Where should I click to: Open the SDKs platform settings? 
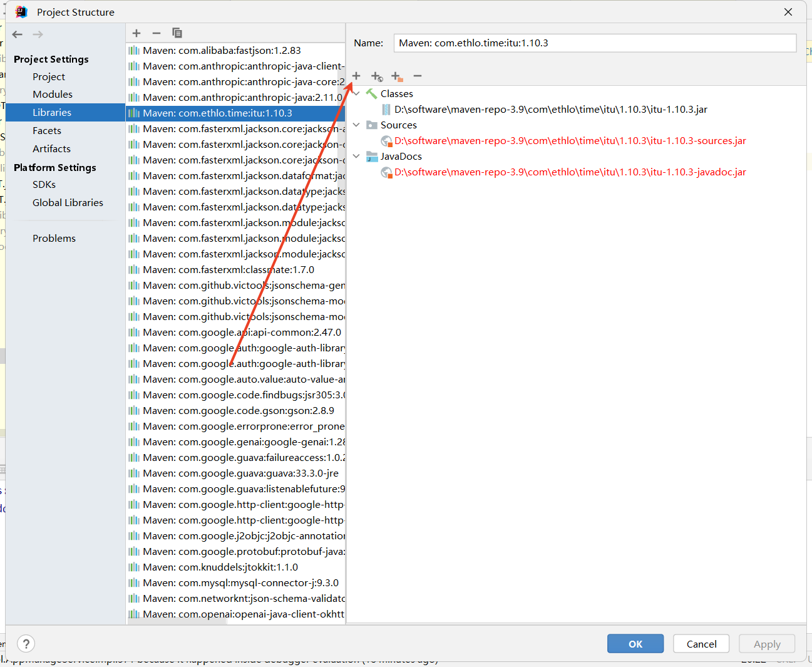(x=44, y=184)
